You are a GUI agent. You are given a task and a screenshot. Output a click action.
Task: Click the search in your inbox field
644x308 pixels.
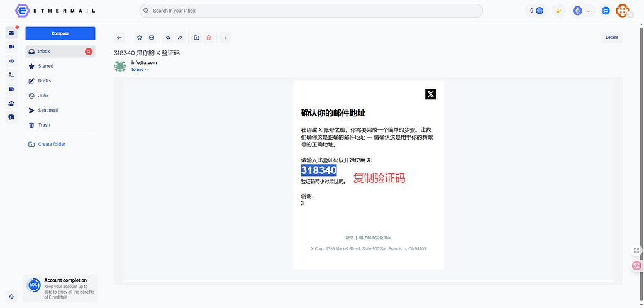pos(311,11)
